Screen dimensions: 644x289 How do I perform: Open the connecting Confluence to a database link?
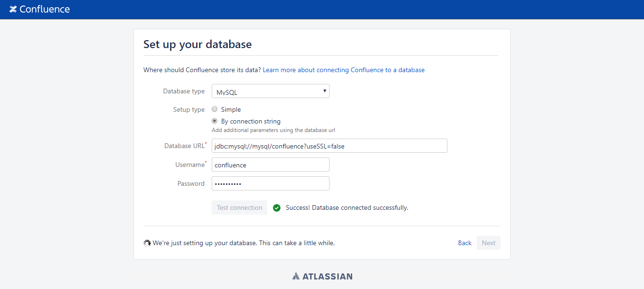coord(344,70)
